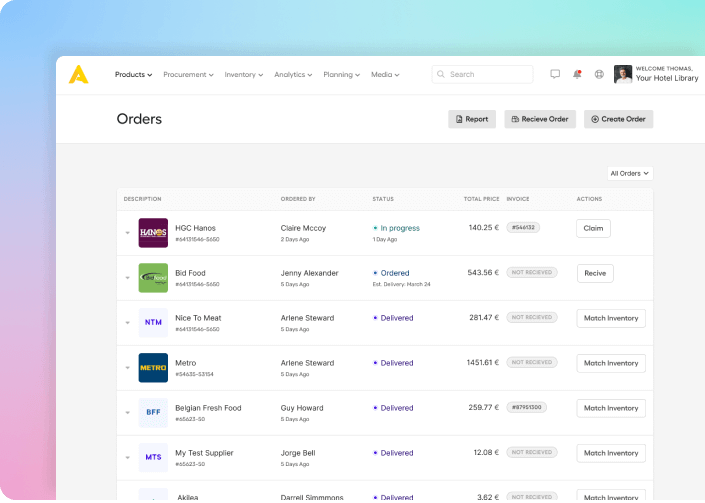Select the name Jorge Bell
705x503 pixels.
point(298,453)
